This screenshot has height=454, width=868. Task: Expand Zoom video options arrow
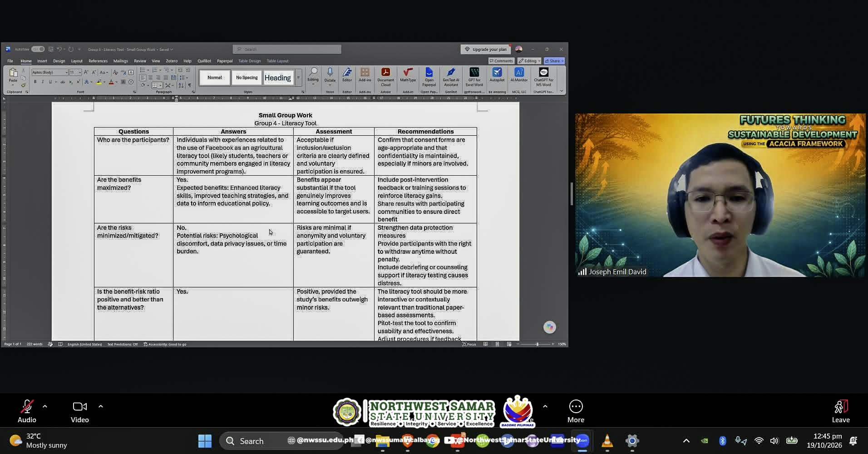pos(101,406)
